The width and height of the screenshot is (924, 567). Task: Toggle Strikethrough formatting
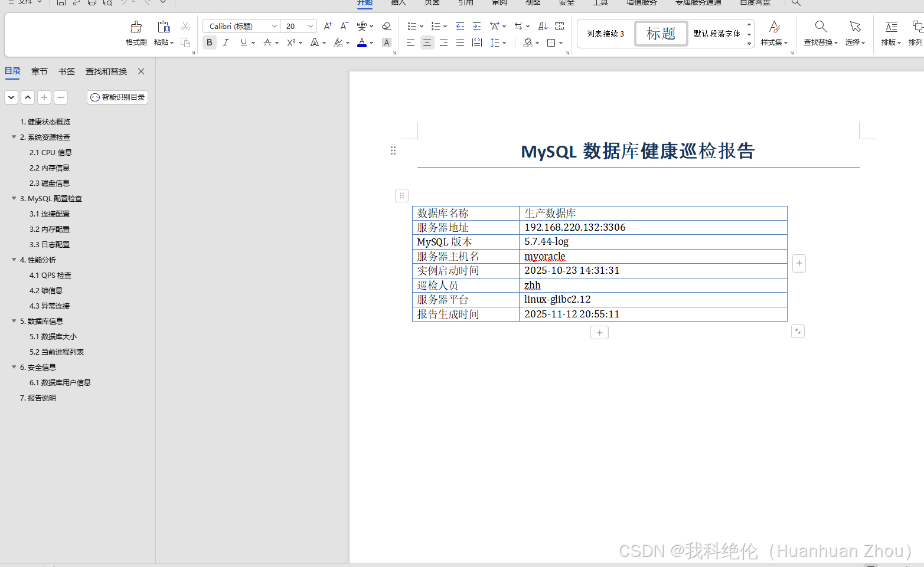coord(267,42)
